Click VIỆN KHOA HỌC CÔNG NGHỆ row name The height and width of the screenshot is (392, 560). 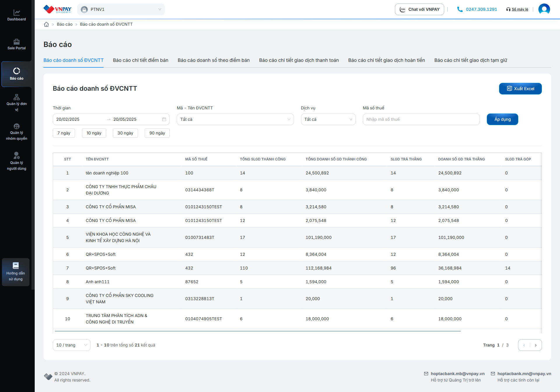click(x=118, y=237)
